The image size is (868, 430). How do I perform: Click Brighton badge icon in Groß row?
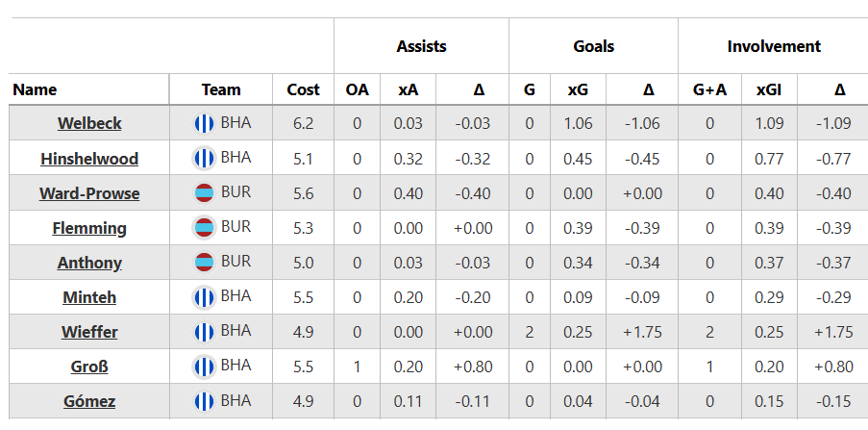pos(204,367)
